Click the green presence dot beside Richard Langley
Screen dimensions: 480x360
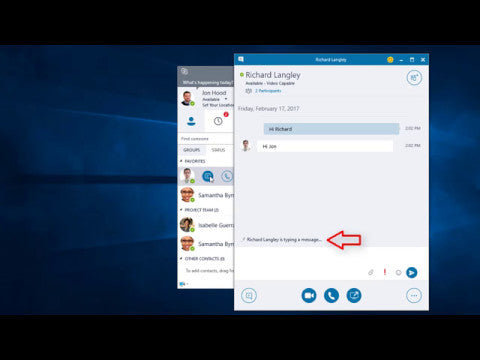pyautogui.click(x=242, y=75)
